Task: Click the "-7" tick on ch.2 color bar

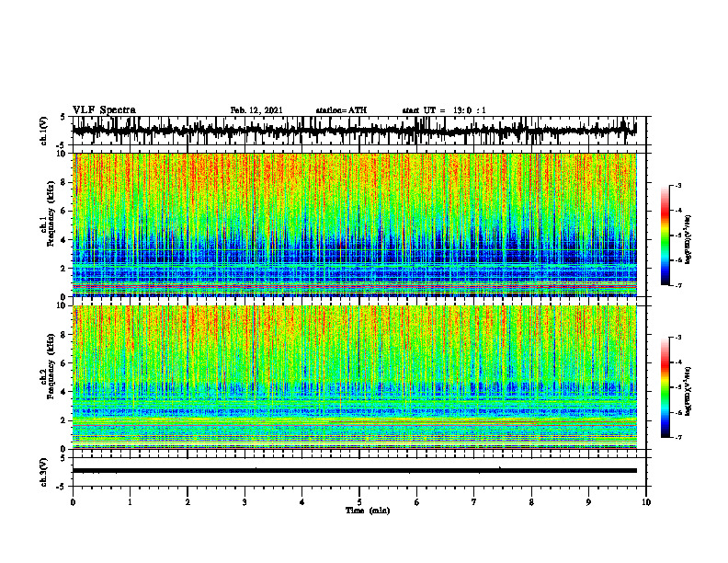Action: tap(677, 437)
